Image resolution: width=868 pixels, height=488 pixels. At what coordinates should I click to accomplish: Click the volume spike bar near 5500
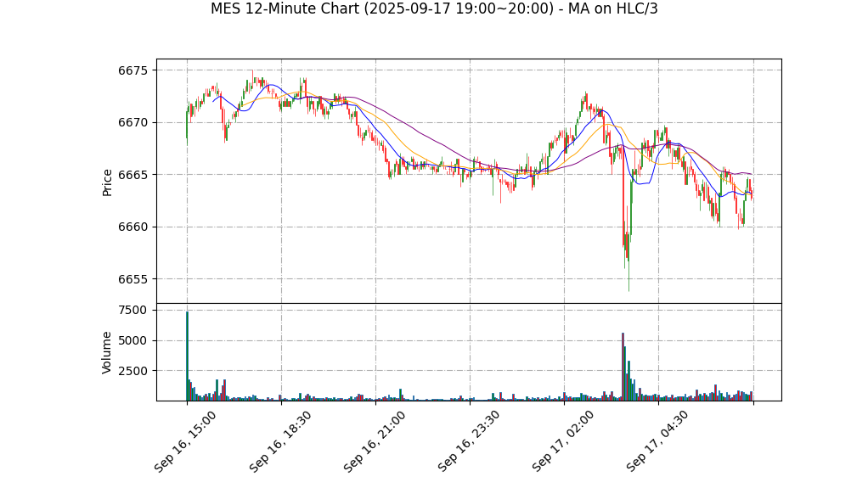pyautogui.click(x=623, y=367)
